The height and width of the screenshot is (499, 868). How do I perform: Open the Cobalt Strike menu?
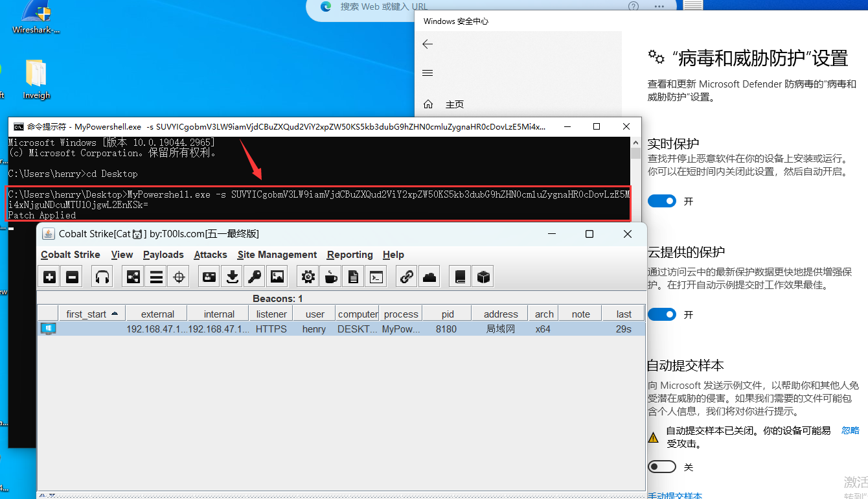[71, 255]
